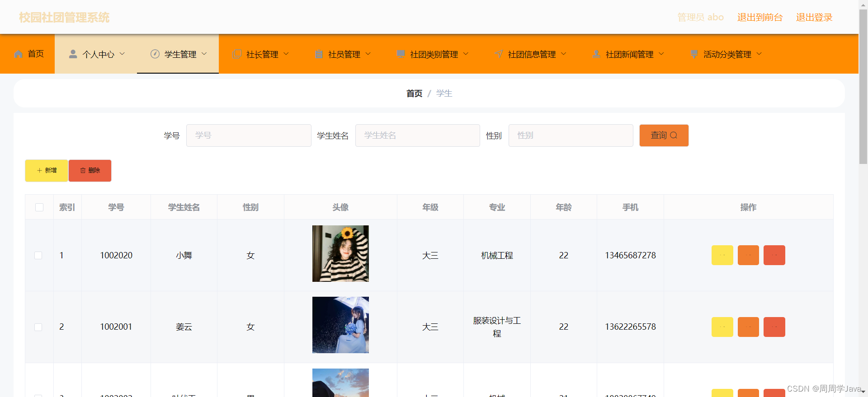The image size is (868, 397).
Task: Click orange action button for student 小舞
Action: pos(748,255)
